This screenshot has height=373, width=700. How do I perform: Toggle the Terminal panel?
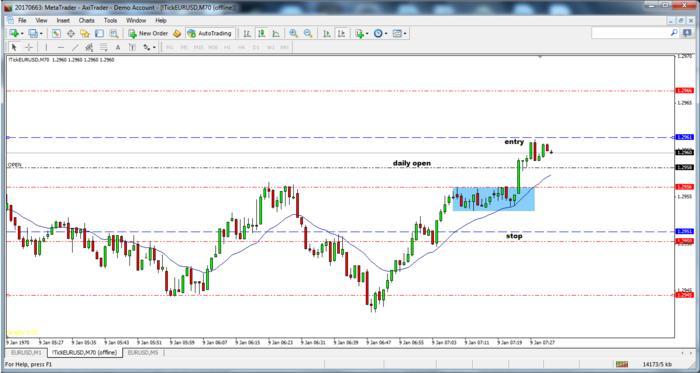99,33
